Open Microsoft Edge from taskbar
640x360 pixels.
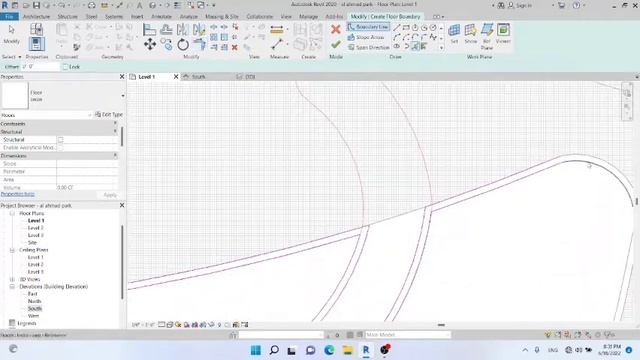tap(329, 350)
